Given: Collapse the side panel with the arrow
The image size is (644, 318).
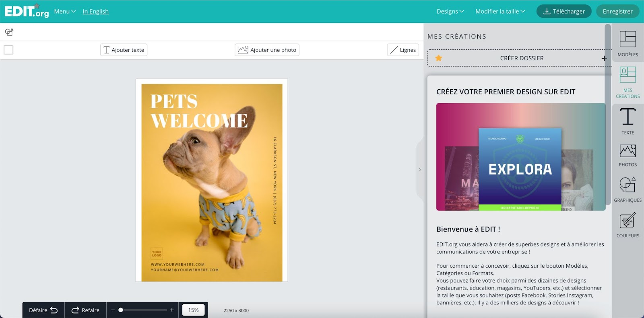Looking at the screenshot, I should pos(420,170).
